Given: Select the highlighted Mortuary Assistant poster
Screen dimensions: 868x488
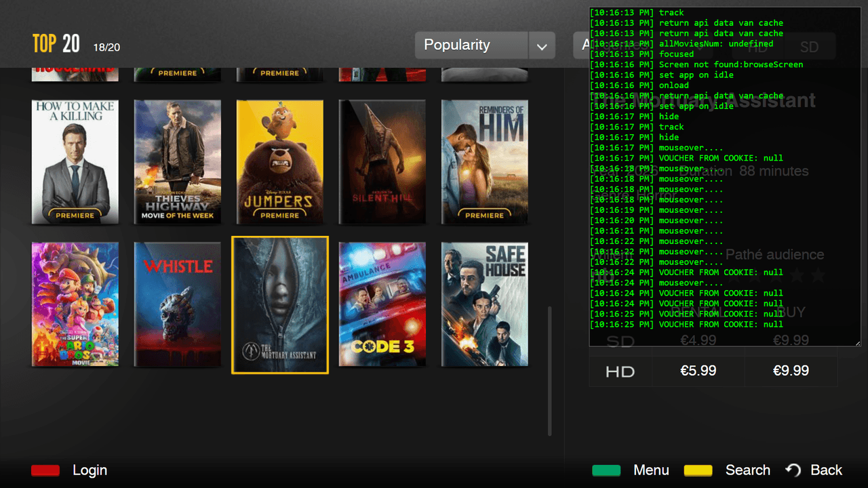Looking at the screenshot, I should point(280,305).
